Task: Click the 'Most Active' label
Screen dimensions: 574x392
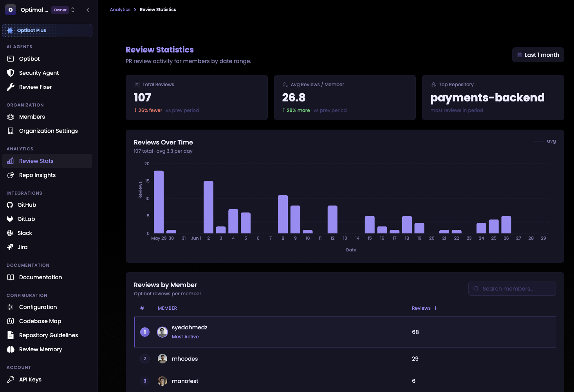Action: pyautogui.click(x=185, y=337)
